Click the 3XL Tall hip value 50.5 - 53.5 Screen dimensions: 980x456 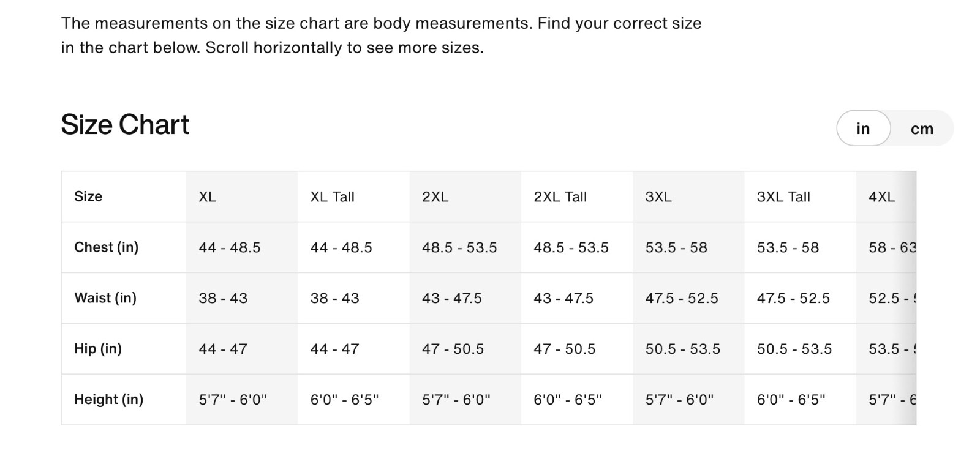(794, 349)
